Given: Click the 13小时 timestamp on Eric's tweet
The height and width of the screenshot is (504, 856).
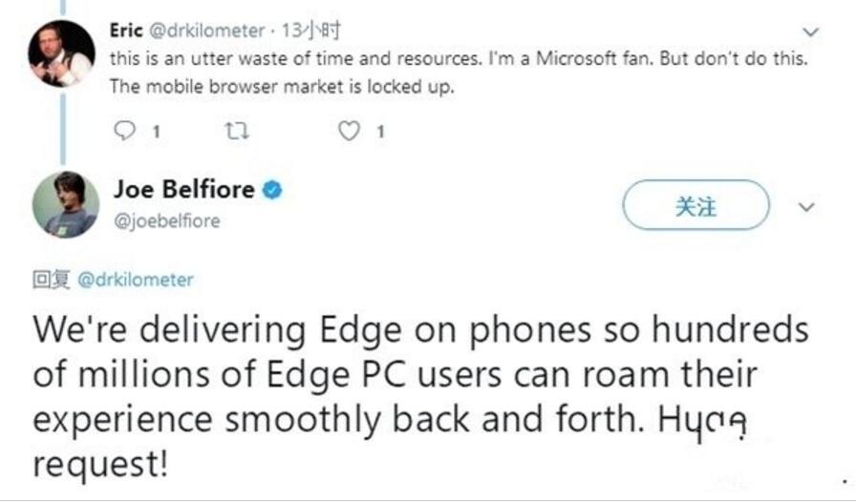Looking at the screenshot, I should tap(310, 31).
